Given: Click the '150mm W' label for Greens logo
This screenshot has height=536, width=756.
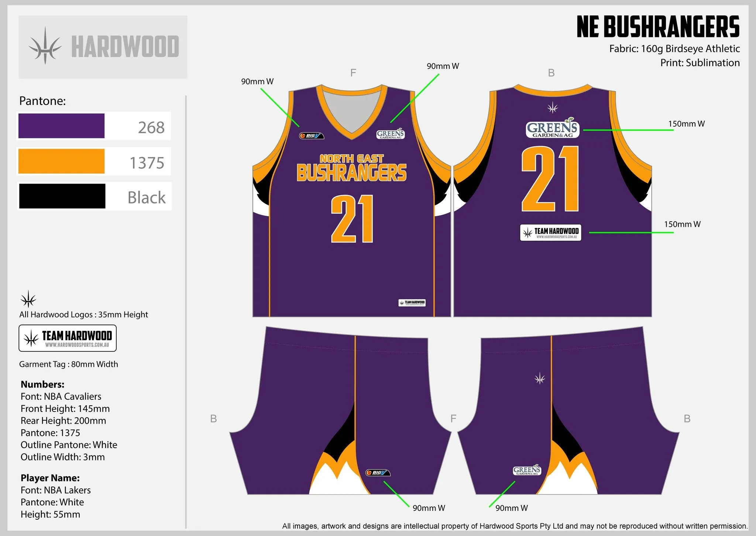Looking at the screenshot, I should coord(687,124).
